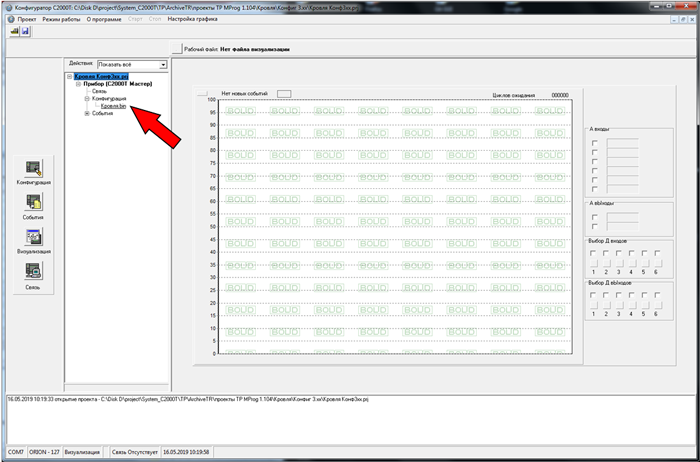Click button 1 under Выбор Д выходов
Image resolution: width=700 pixels, height=462 pixels.
(595, 306)
